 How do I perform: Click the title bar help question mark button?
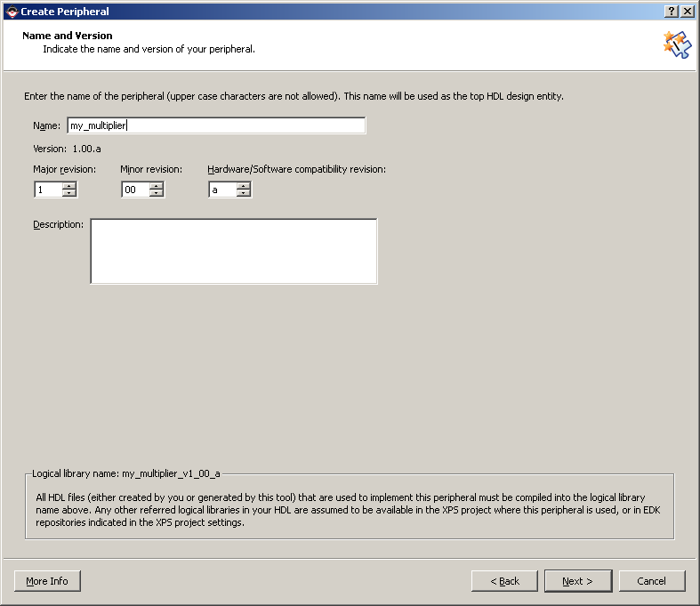click(671, 12)
